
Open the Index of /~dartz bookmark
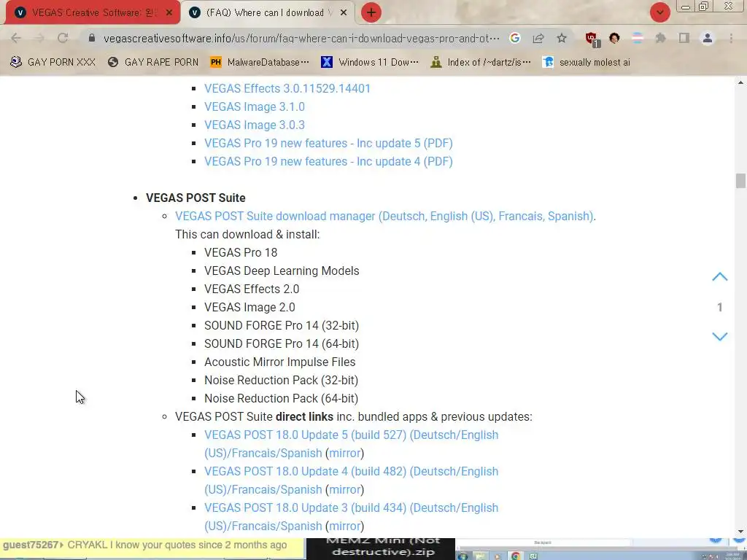click(x=481, y=62)
